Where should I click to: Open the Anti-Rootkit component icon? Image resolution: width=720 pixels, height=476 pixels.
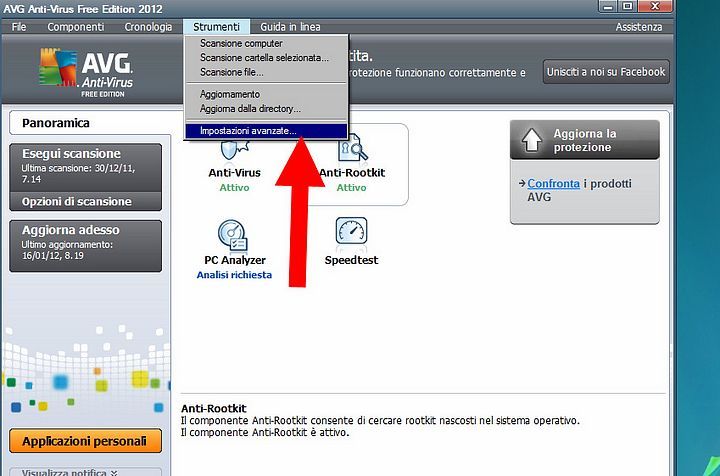click(352, 147)
